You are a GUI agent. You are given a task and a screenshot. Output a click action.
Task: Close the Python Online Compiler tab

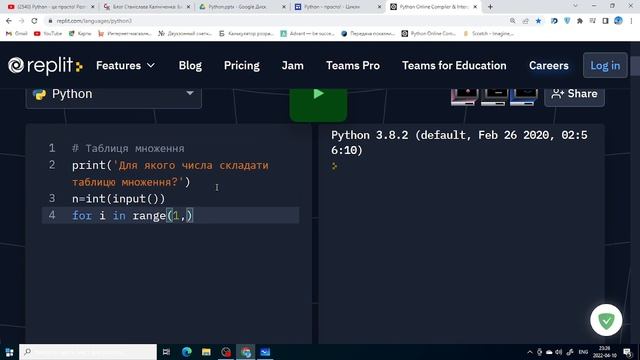475,7
